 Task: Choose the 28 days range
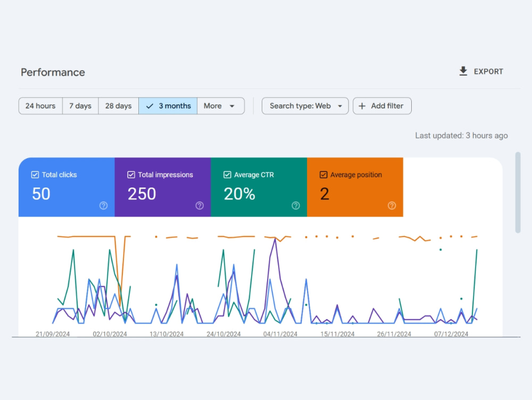(119, 106)
